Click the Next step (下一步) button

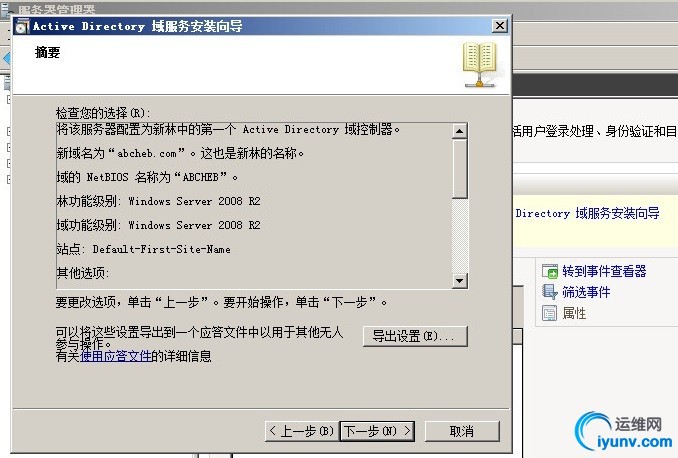click(x=377, y=431)
